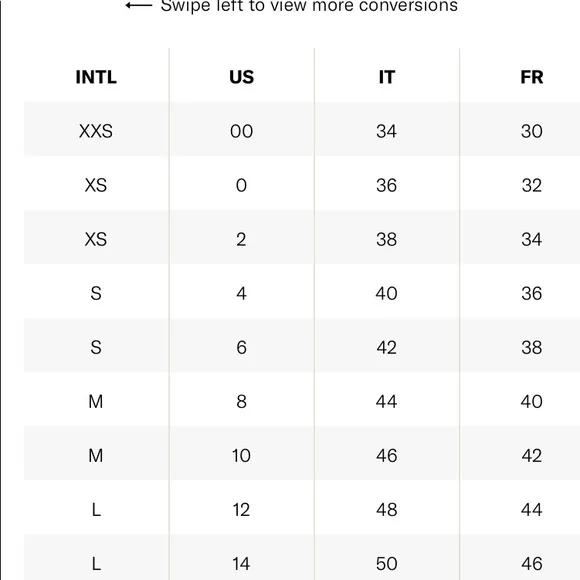Viewport: 580px width, 580px height.
Task: Click US size 8 cell
Action: pyautogui.click(x=242, y=401)
